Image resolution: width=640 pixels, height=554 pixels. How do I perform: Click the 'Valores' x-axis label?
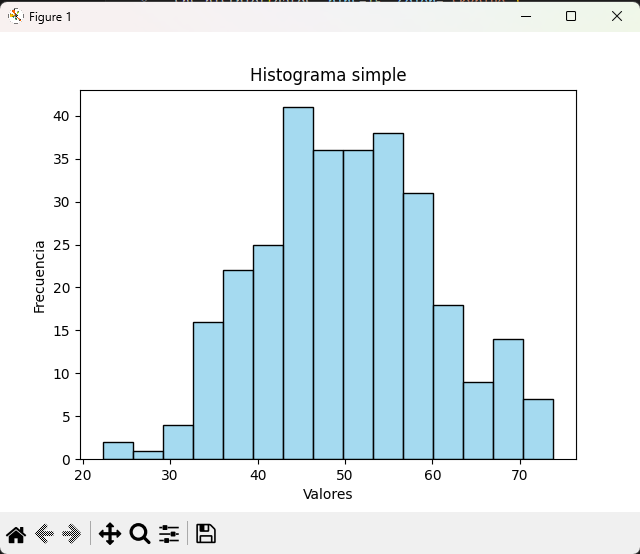[x=328, y=494]
